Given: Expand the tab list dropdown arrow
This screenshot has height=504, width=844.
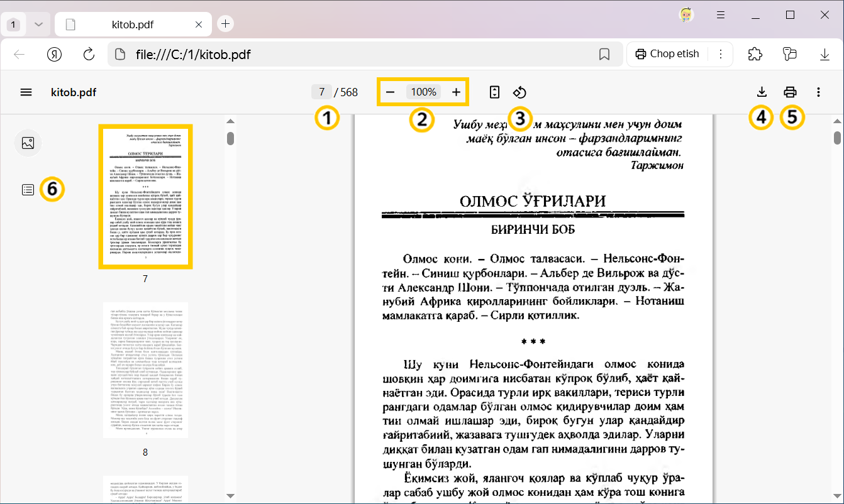Looking at the screenshot, I should point(38,25).
